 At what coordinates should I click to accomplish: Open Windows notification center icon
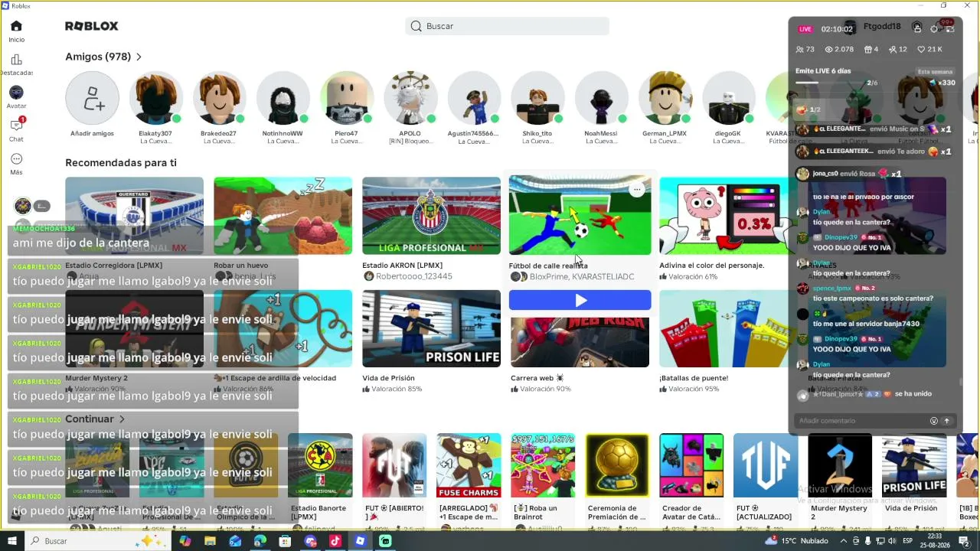click(x=964, y=541)
